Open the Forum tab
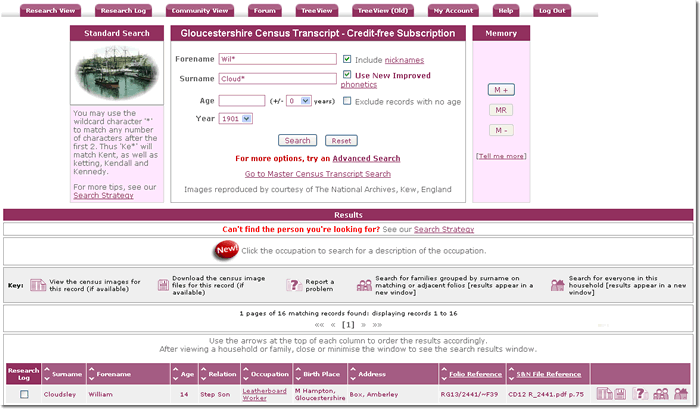The width and height of the screenshot is (700, 409). tap(265, 11)
